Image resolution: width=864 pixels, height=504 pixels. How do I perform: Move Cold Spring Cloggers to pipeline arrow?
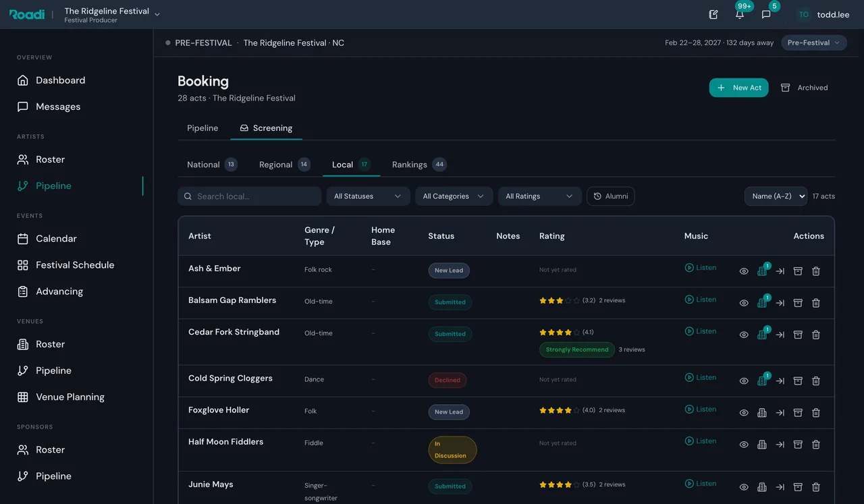(780, 381)
